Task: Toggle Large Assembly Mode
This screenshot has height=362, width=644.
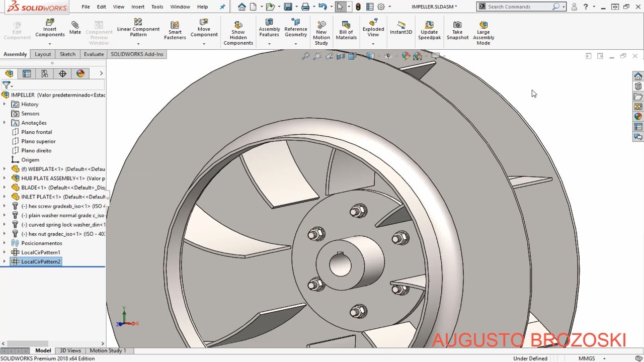Action: click(x=484, y=33)
